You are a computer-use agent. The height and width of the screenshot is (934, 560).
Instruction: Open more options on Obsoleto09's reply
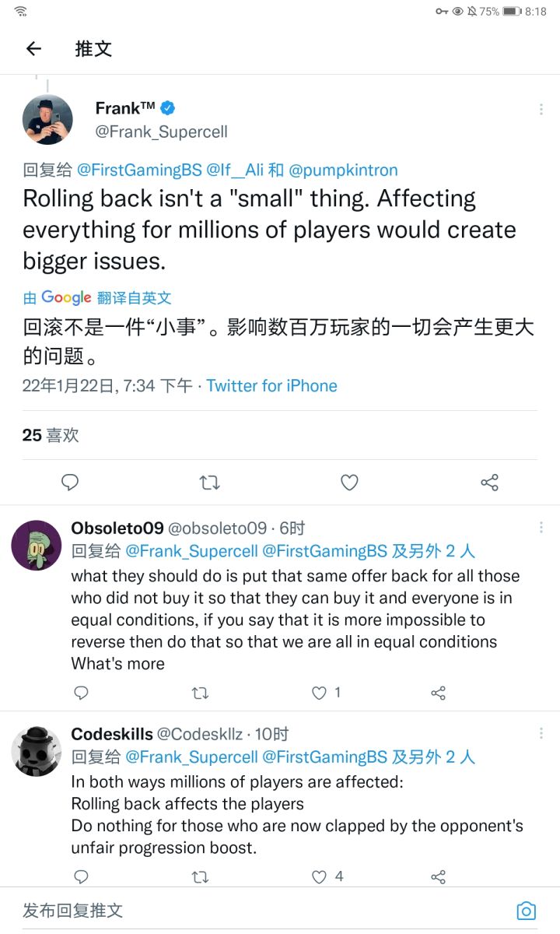[x=541, y=528]
